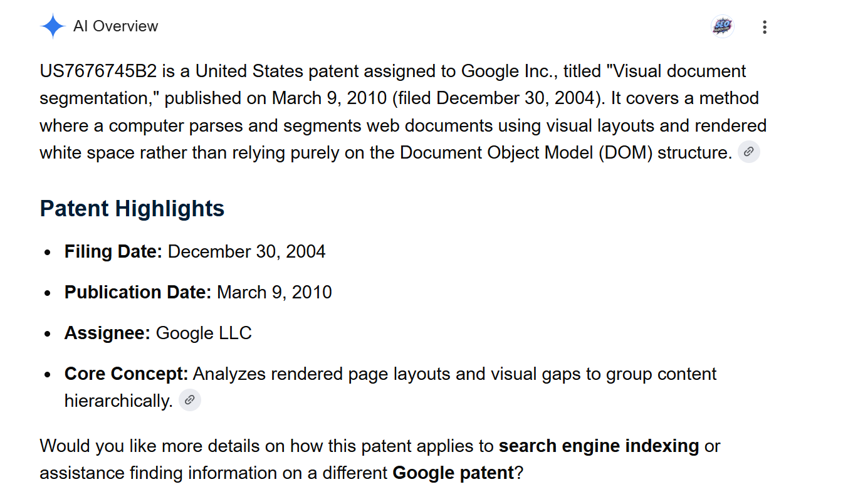Click the "Assignee:" bullet label

point(107,333)
